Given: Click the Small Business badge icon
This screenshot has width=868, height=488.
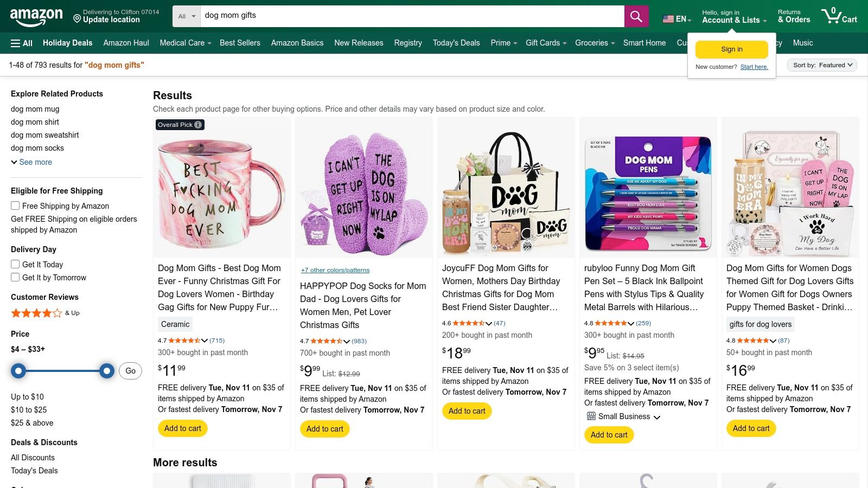Looking at the screenshot, I should pyautogui.click(x=591, y=416).
